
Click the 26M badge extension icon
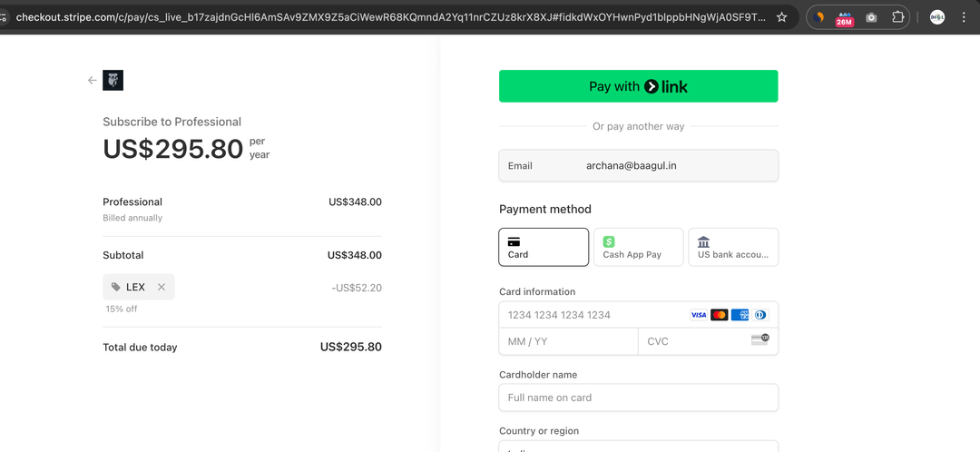(845, 17)
